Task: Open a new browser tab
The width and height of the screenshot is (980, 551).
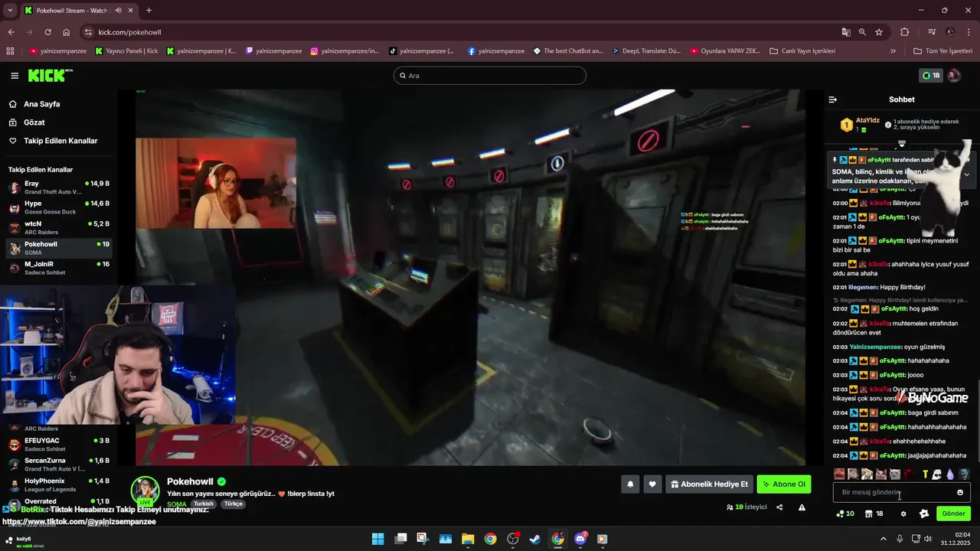Action: click(149, 11)
